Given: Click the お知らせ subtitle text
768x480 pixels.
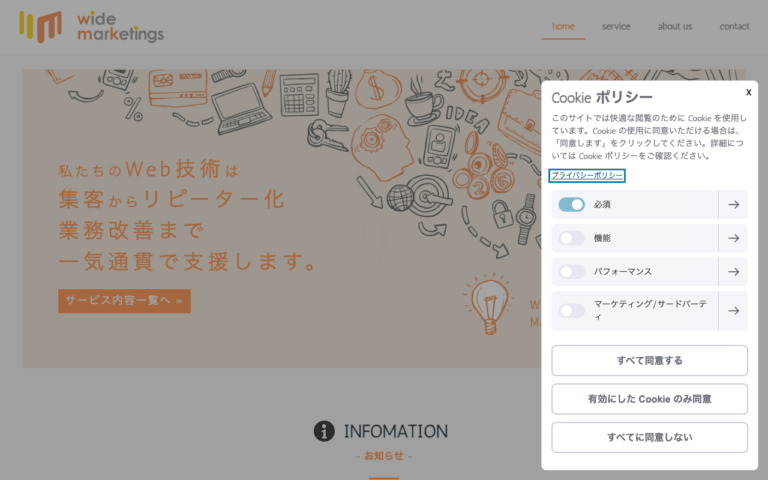Looking at the screenshot, I should tap(384, 456).
